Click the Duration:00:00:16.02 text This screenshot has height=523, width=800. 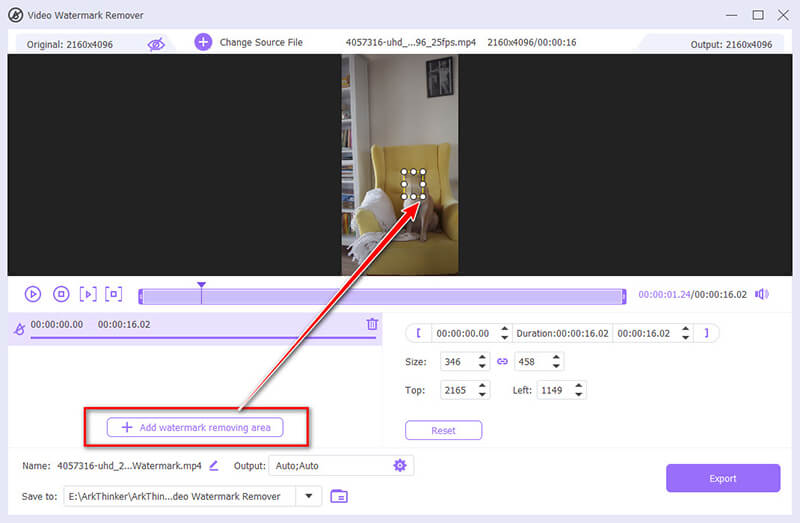point(562,333)
